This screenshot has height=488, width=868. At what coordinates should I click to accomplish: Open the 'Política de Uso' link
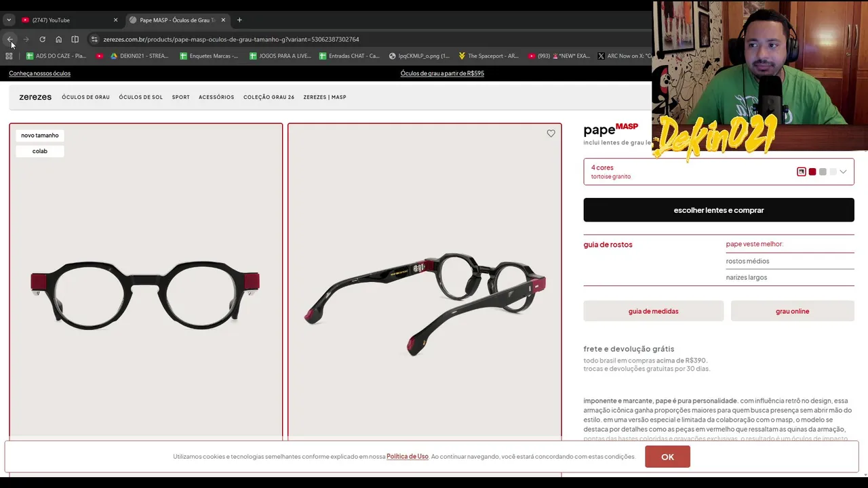tap(408, 457)
